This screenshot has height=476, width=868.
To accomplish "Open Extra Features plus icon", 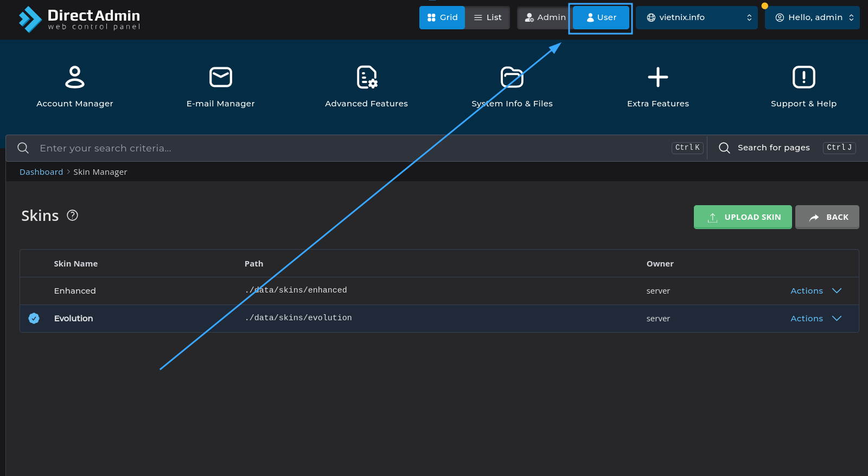I will (658, 77).
